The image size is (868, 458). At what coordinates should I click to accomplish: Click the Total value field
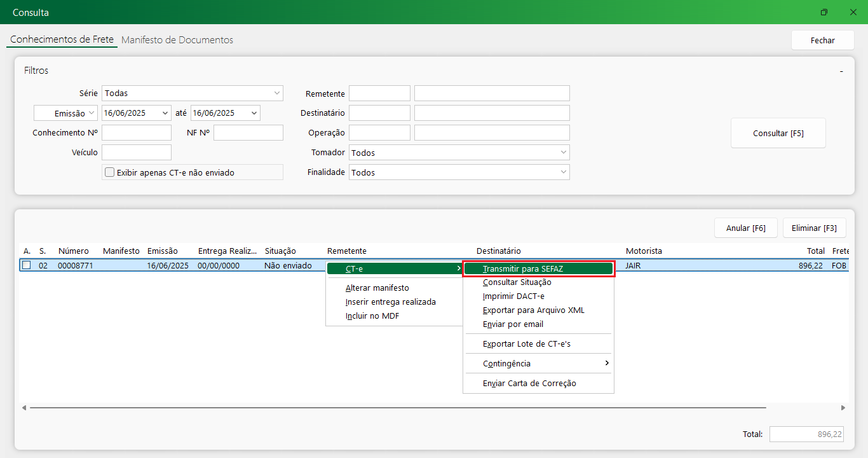(x=807, y=434)
